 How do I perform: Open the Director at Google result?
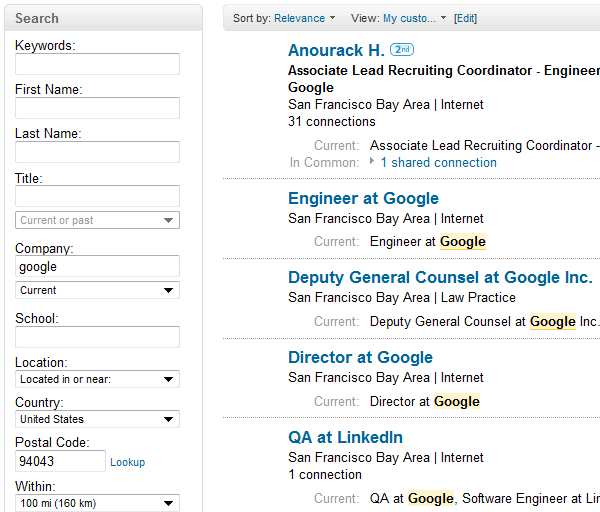tap(360, 357)
